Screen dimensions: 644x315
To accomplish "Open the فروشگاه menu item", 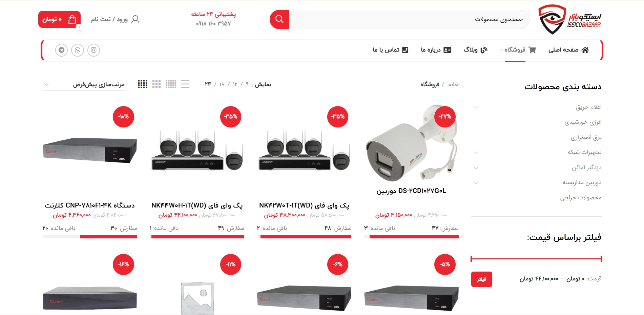I will coord(518,50).
